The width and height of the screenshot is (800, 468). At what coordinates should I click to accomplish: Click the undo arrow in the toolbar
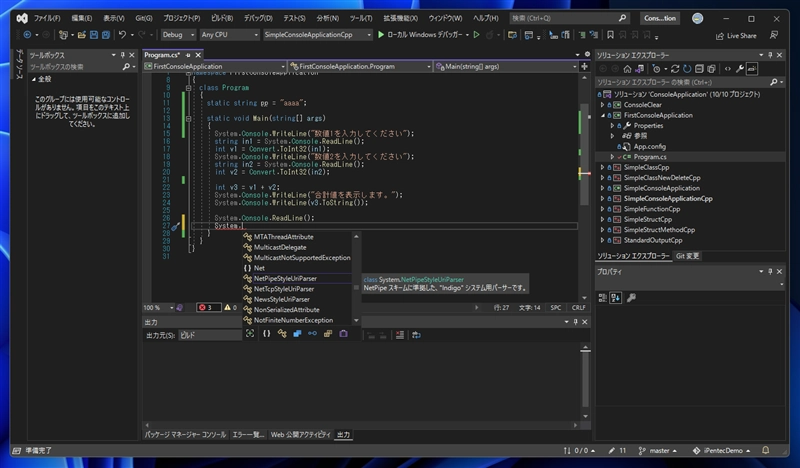click(x=122, y=35)
